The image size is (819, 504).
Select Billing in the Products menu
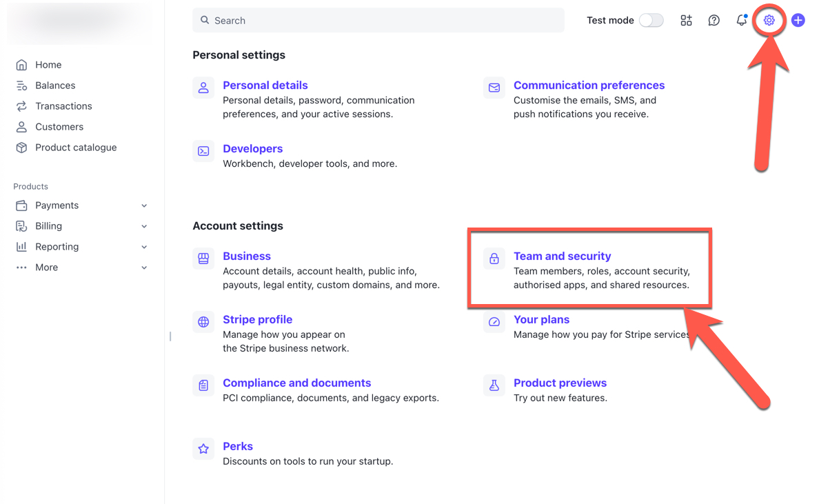(48, 226)
